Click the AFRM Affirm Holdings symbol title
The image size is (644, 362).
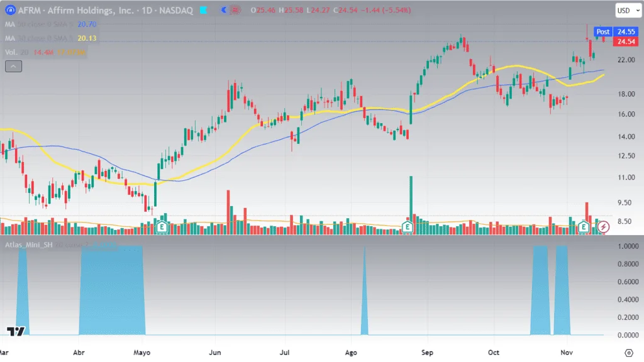tap(105, 10)
